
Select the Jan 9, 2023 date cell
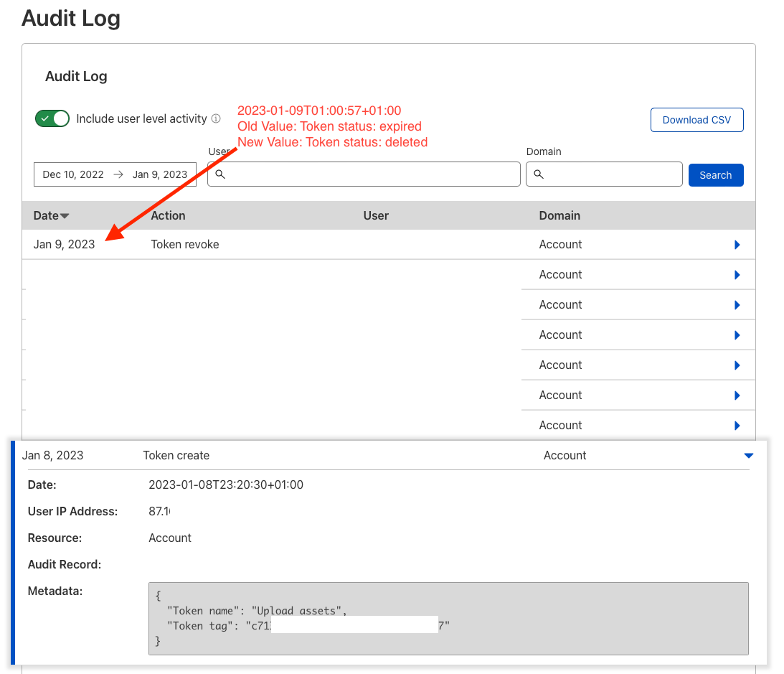(64, 244)
